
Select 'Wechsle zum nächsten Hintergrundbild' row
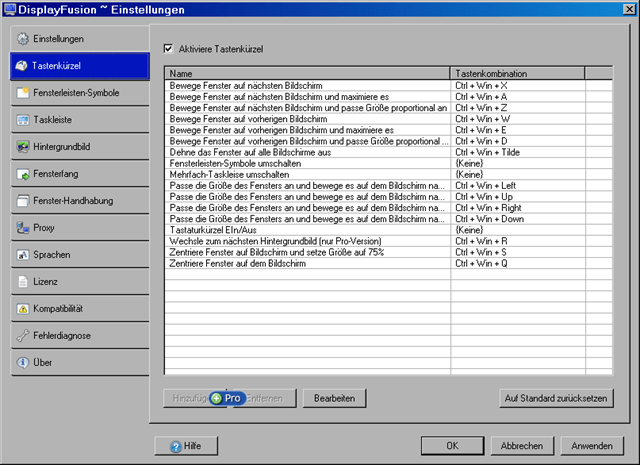click(389, 241)
